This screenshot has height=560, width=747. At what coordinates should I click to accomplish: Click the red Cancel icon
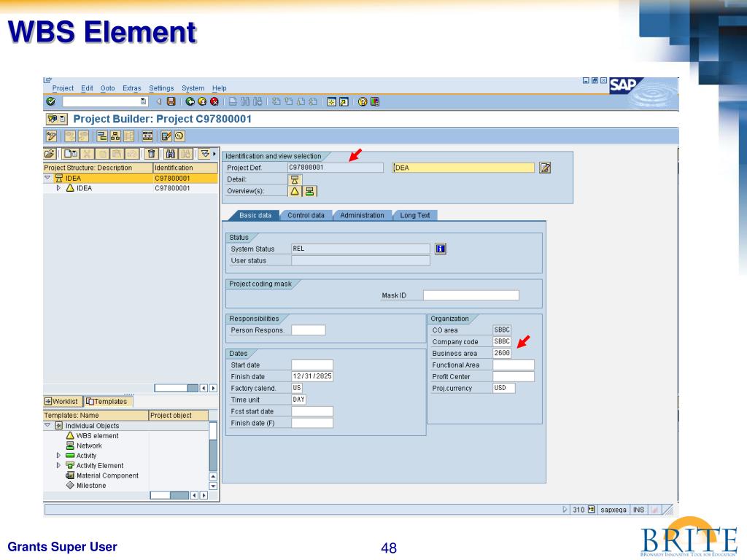214,101
